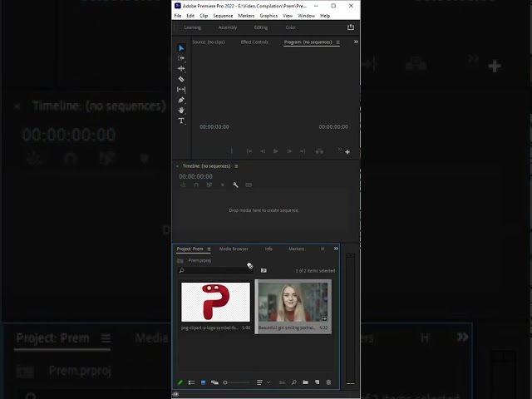
Task: Toggle project writable green pencil icon
Action: coord(180,382)
